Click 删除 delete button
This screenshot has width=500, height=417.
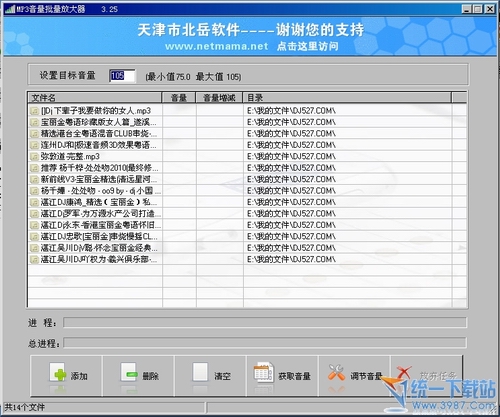138,376
